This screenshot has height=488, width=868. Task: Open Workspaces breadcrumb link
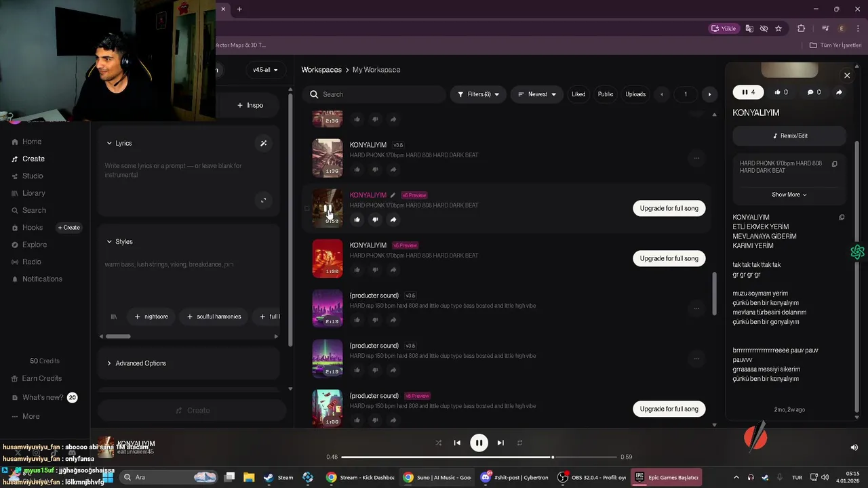[321, 70]
